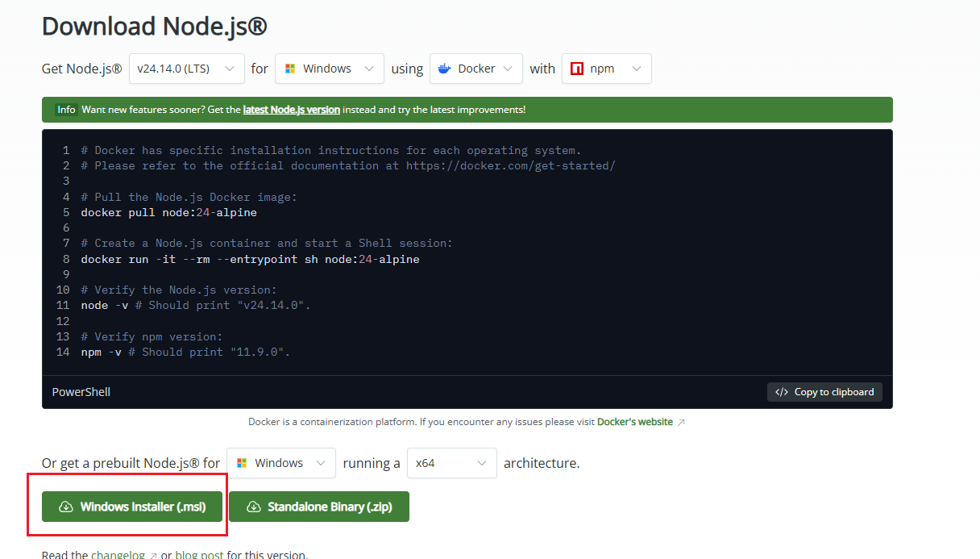This screenshot has width=980, height=559.
Task: Click the latest Node.js version link
Action: (291, 110)
